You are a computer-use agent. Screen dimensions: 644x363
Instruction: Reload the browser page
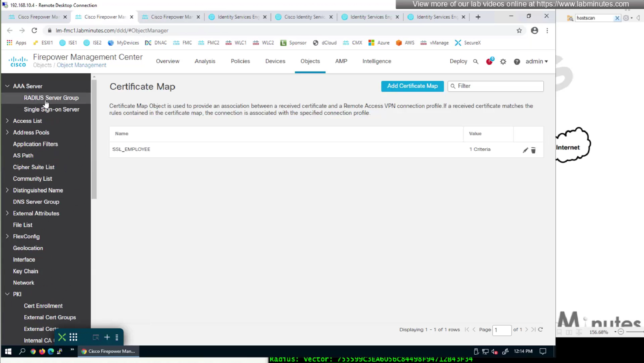(x=34, y=30)
